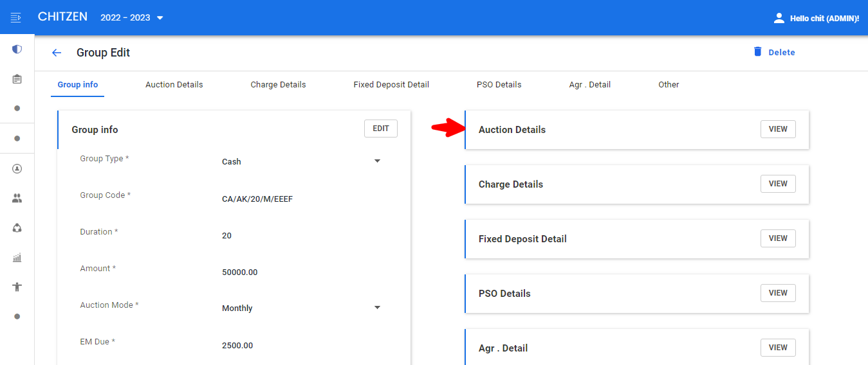Open the 2022 - 2023 year dropdown
868x365 pixels.
pos(132,17)
